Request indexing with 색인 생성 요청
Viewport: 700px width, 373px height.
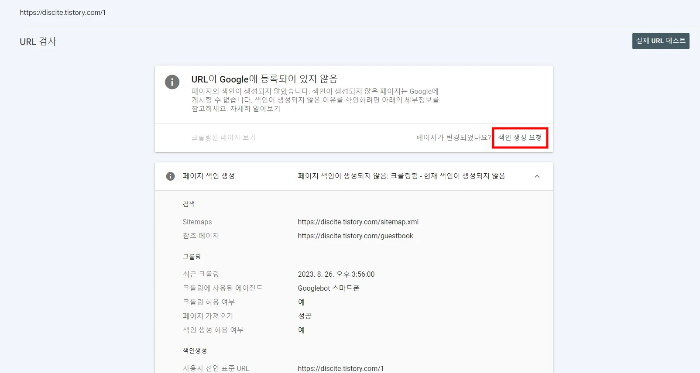tap(520, 138)
